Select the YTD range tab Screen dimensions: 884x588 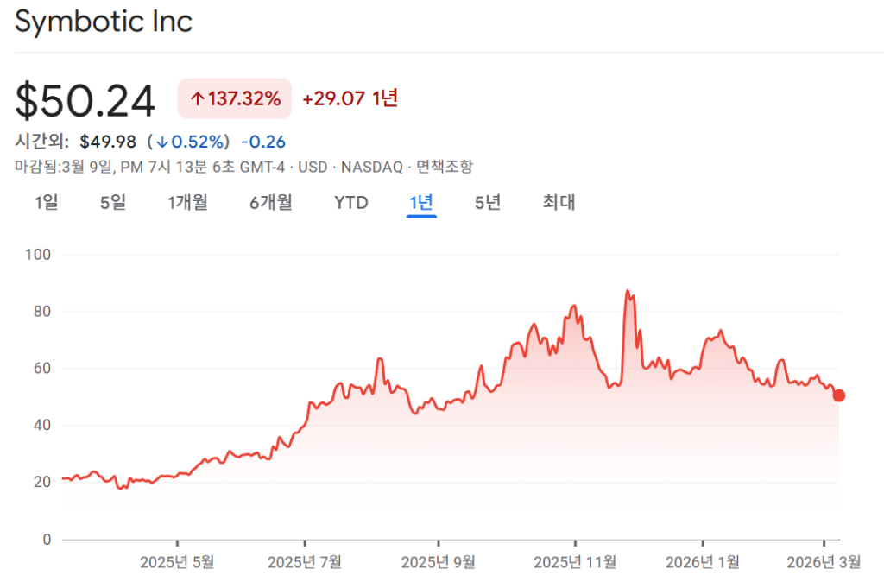click(351, 203)
